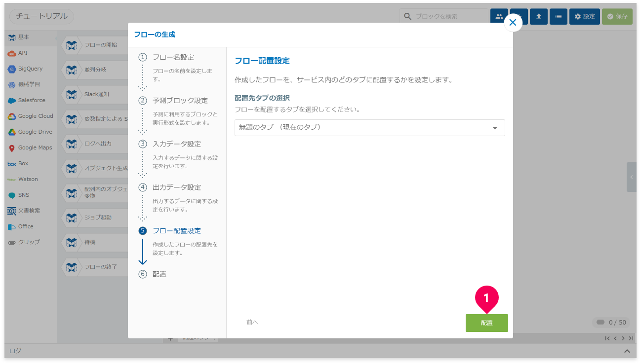Open the Box block category
This screenshot has height=364, width=641.
31,163
